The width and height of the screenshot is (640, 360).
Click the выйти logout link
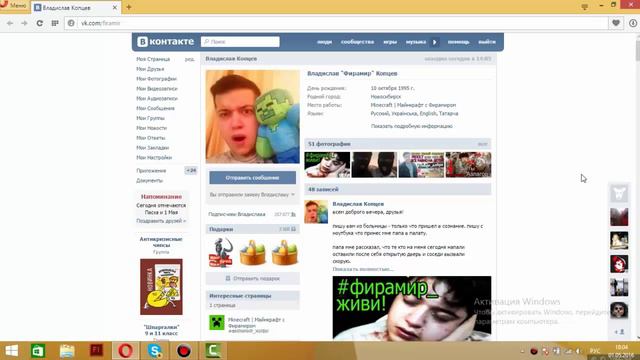487,42
